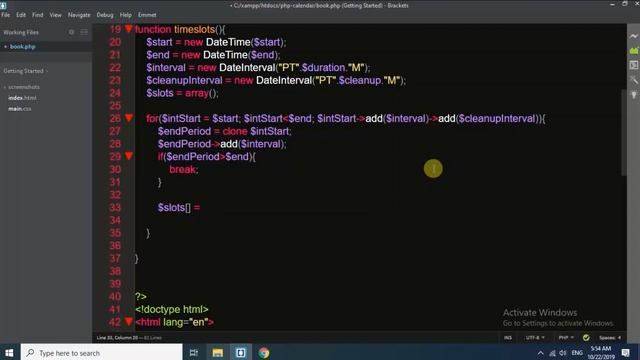Click the Live Preview lightning icon
The height and width of the screenshot is (360, 640).
pyautogui.click(x=633, y=36)
